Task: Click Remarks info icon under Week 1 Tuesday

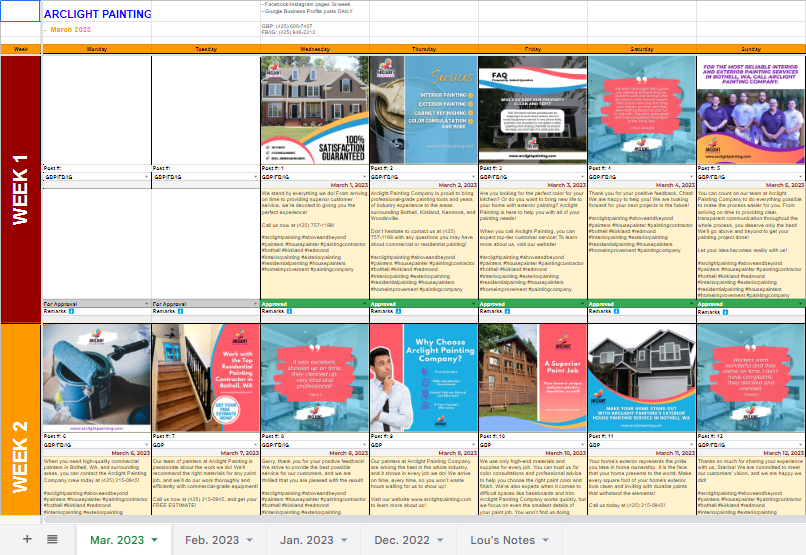Action: click(x=180, y=311)
